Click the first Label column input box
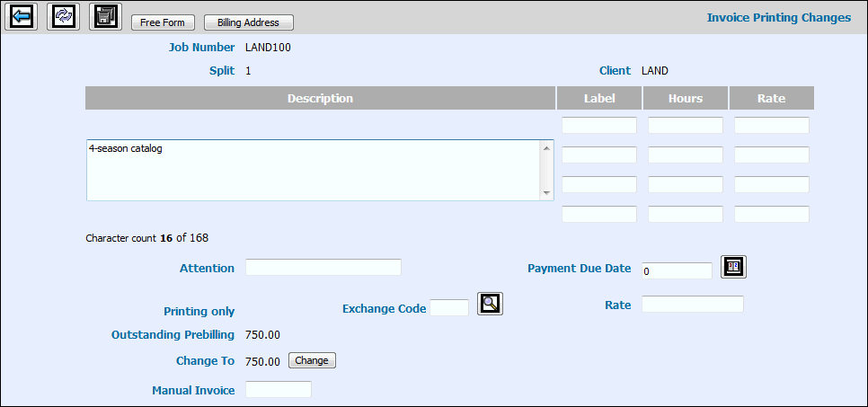 [x=598, y=125]
